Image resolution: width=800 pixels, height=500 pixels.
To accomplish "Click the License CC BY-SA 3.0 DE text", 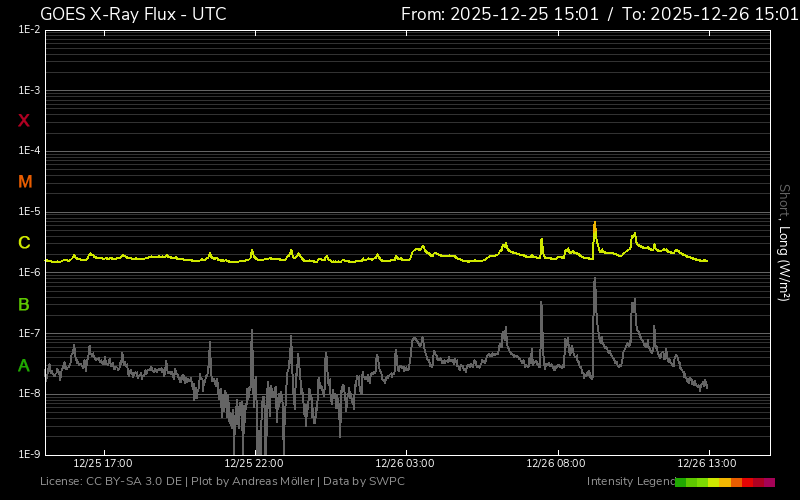I will tap(111, 482).
